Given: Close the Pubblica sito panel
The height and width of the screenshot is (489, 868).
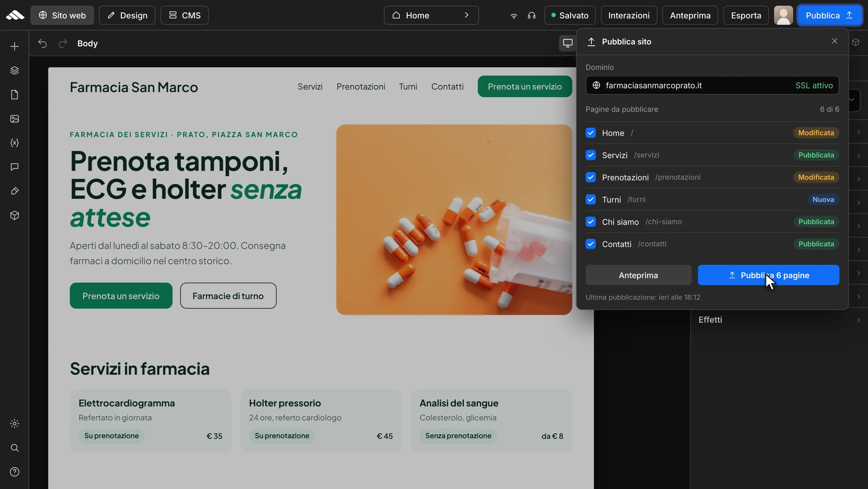Looking at the screenshot, I should pyautogui.click(x=834, y=41).
